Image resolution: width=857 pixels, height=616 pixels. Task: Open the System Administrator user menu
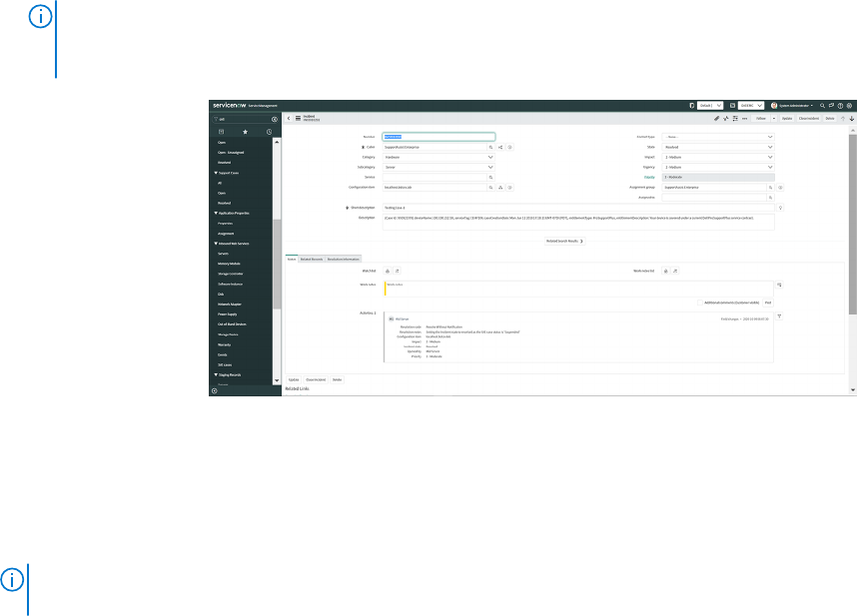pos(792,106)
